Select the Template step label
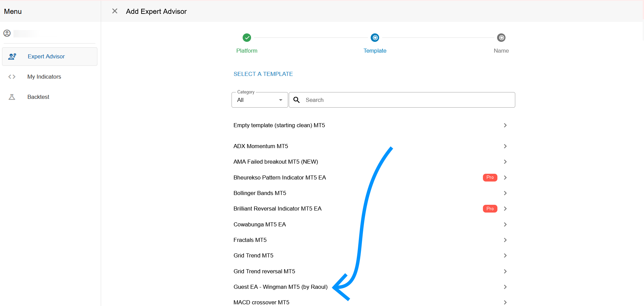The width and height of the screenshot is (644, 306). 375,51
